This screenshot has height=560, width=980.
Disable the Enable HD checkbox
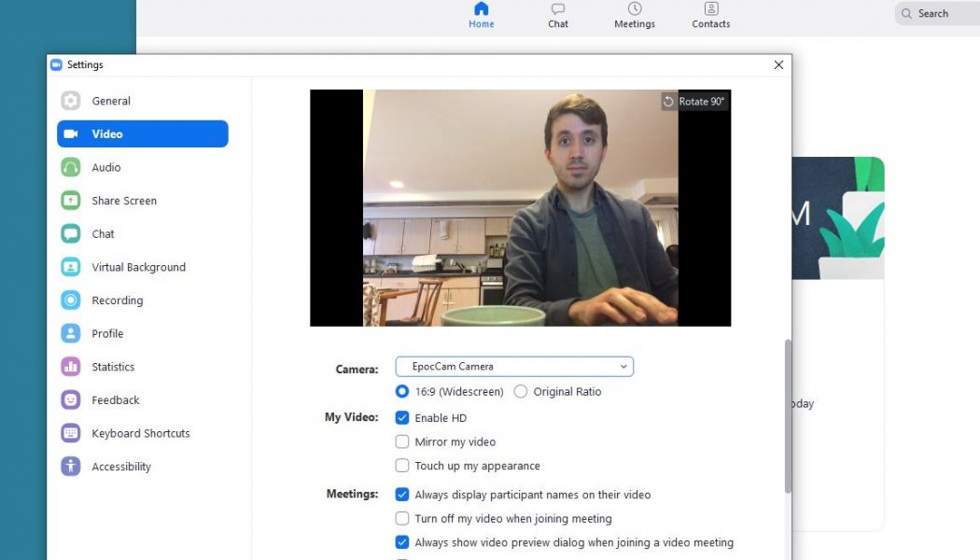pyautogui.click(x=402, y=418)
